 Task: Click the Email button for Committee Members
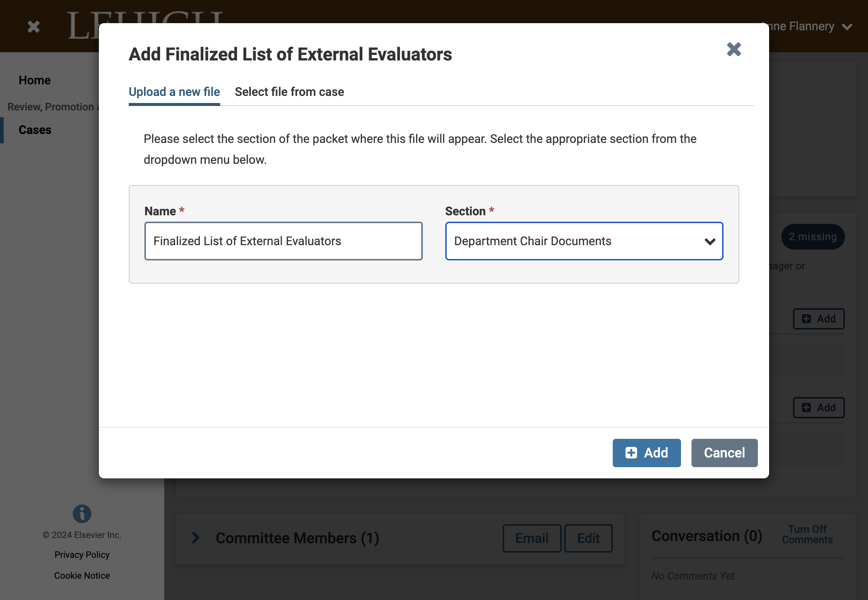coord(531,538)
